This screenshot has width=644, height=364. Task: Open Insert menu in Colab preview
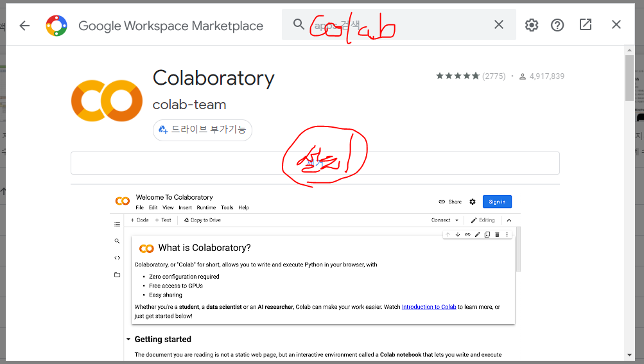(x=185, y=207)
